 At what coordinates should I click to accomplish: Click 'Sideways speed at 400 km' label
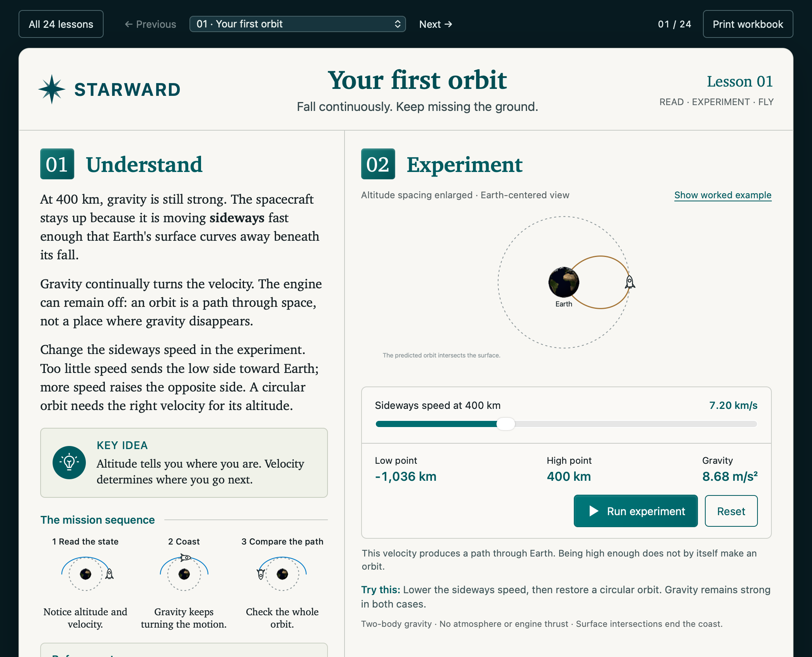tap(438, 405)
